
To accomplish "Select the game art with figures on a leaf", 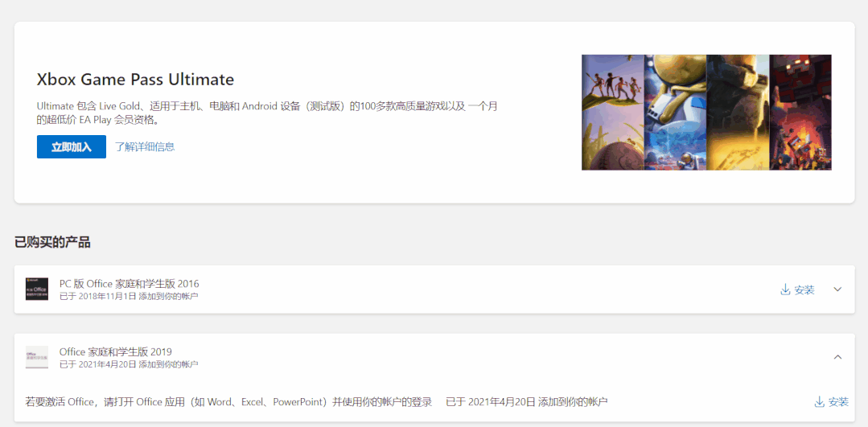I will click(x=613, y=113).
